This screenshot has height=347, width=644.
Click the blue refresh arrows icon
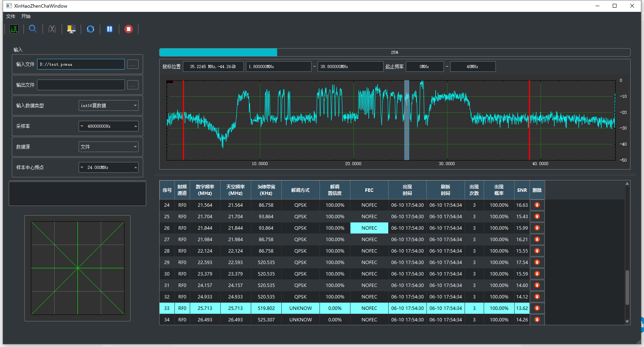tap(90, 29)
